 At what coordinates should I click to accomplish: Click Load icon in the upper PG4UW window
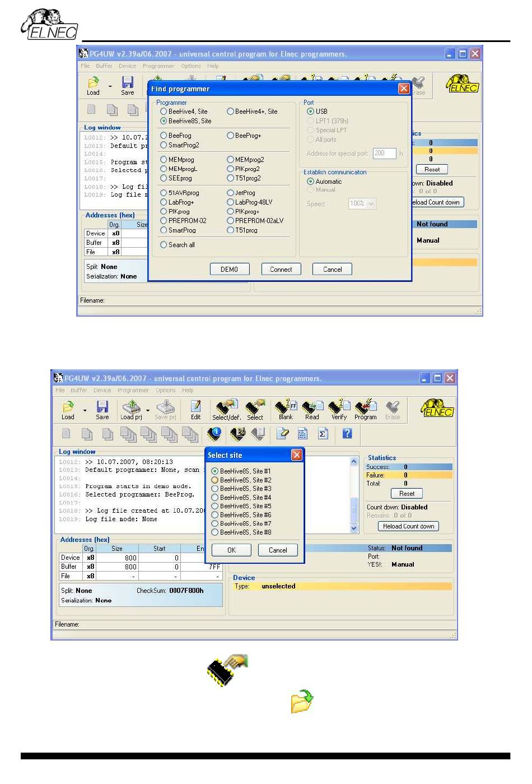[93, 85]
